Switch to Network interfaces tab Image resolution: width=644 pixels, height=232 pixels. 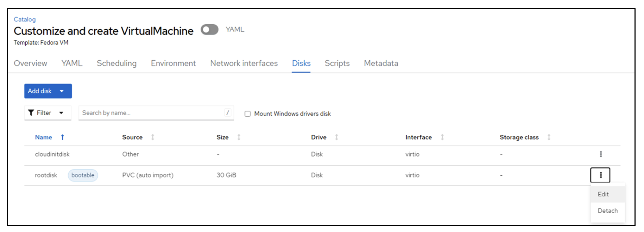coord(244,63)
